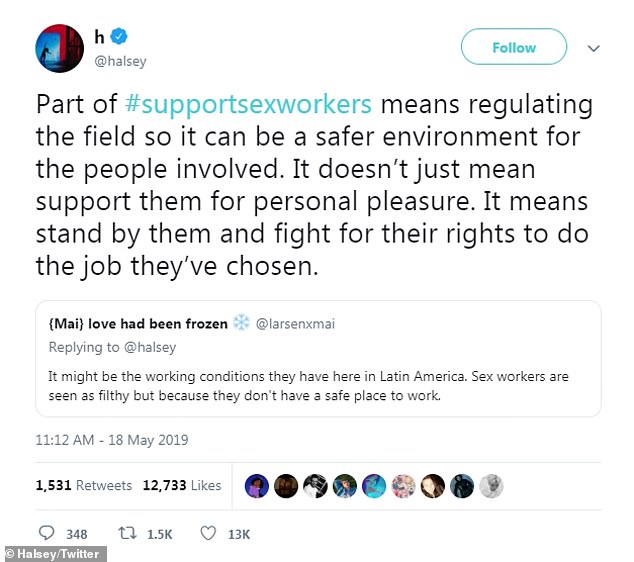Expand the tweet options chevron
Image resolution: width=634 pixels, height=562 pixels.
pyautogui.click(x=593, y=47)
